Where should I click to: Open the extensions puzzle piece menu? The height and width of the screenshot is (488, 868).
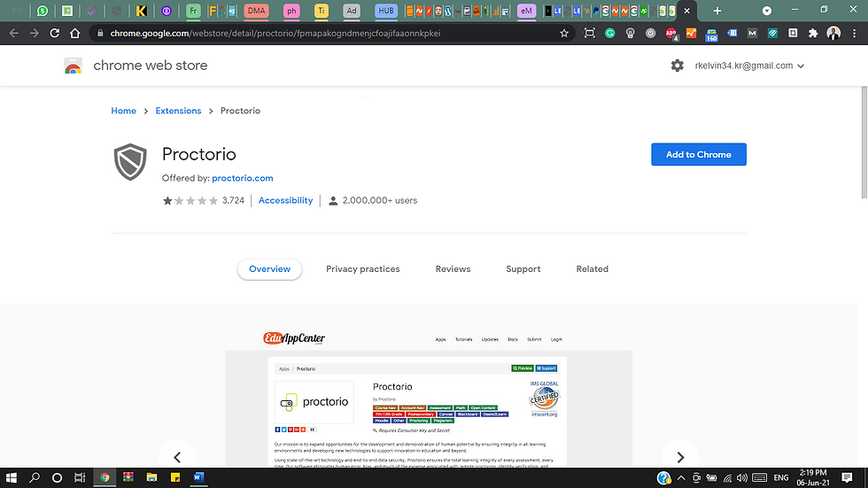coord(813,33)
